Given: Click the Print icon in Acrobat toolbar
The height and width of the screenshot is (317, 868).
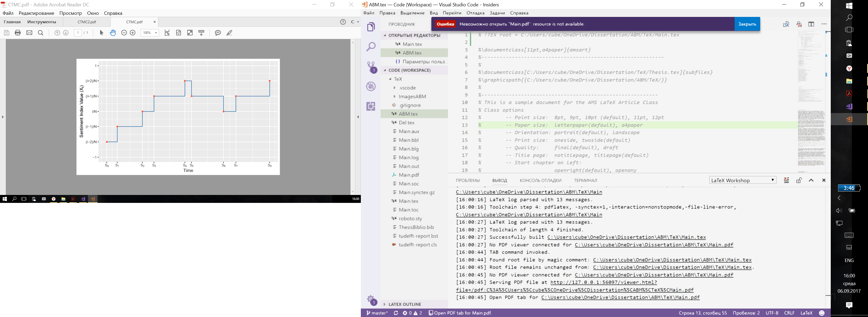Looking at the screenshot, I should 17,33.
